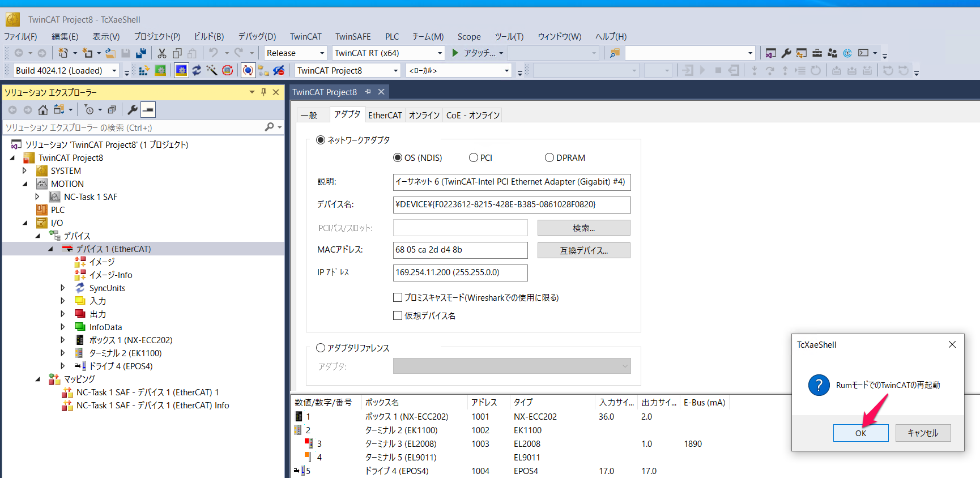The height and width of the screenshot is (478, 980).
Task: Select the ネットワークアダプタ radio button
Action: 321,140
